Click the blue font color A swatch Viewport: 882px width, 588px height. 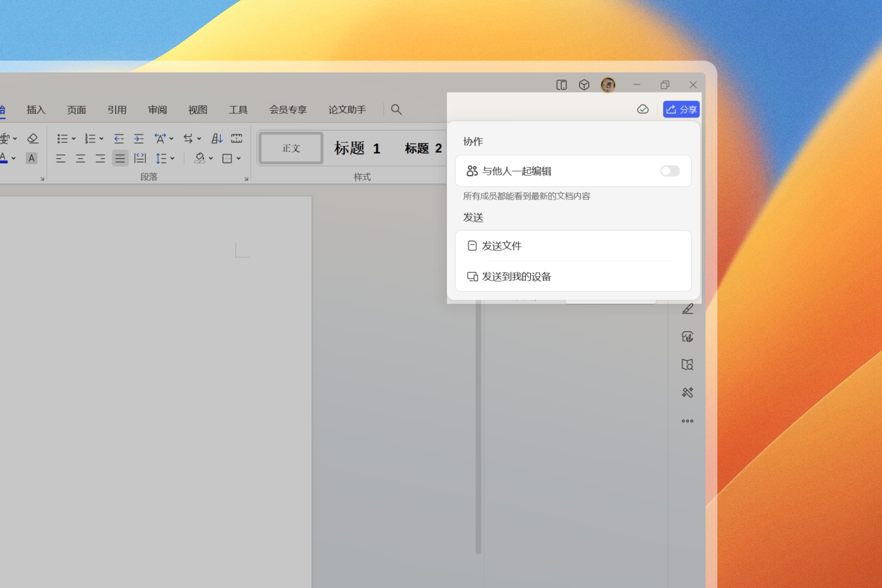point(4,158)
